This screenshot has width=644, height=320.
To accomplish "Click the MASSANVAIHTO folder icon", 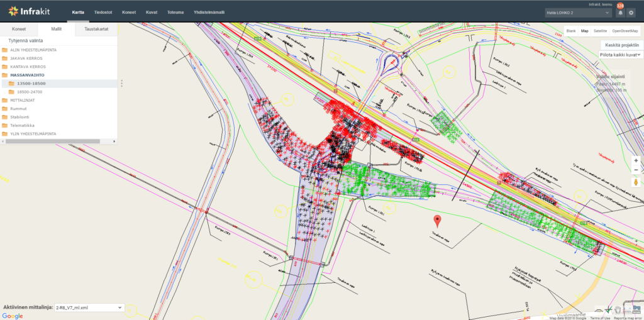I will (x=5, y=75).
